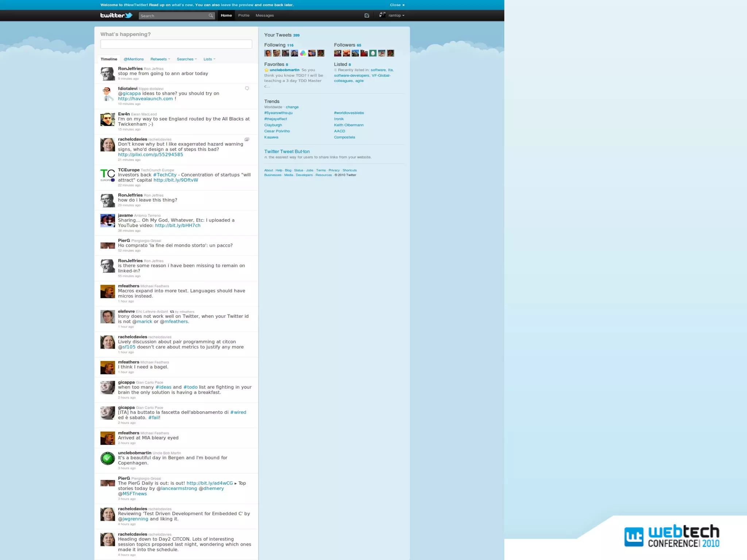
Task: Switch to the @Mentions tab
Action: tap(133, 59)
